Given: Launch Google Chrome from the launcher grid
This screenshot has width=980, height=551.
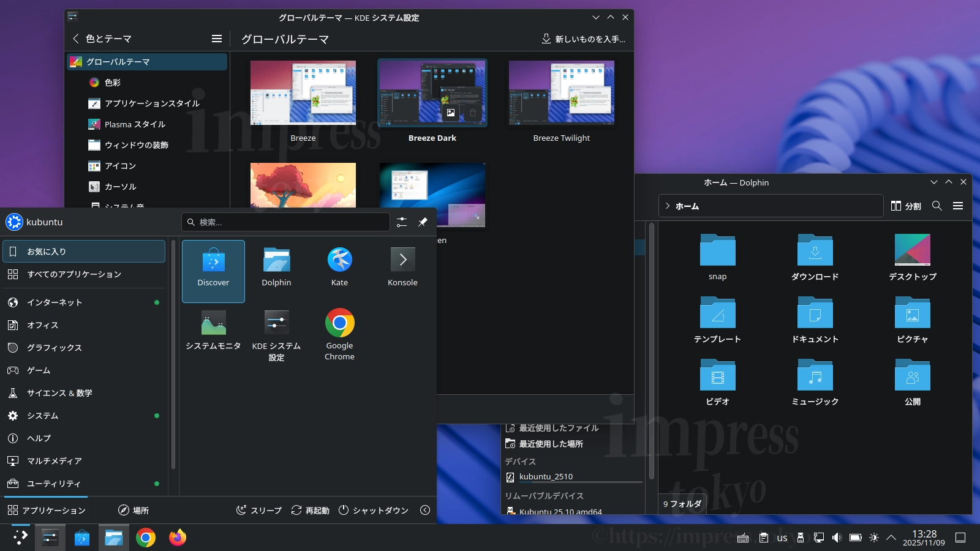Looking at the screenshot, I should click(x=339, y=334).
